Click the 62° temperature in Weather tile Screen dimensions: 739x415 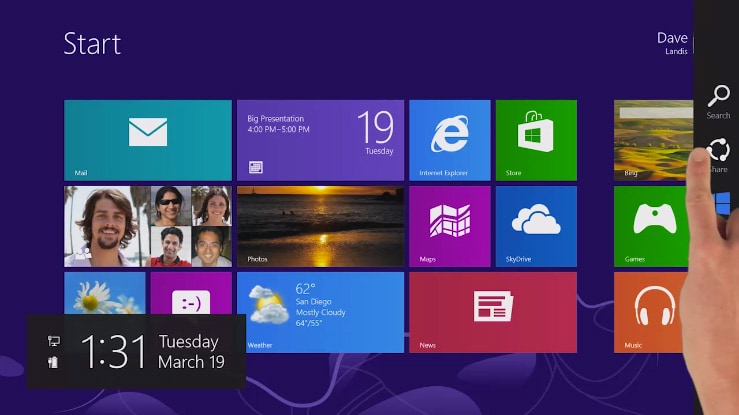[305, 288]
